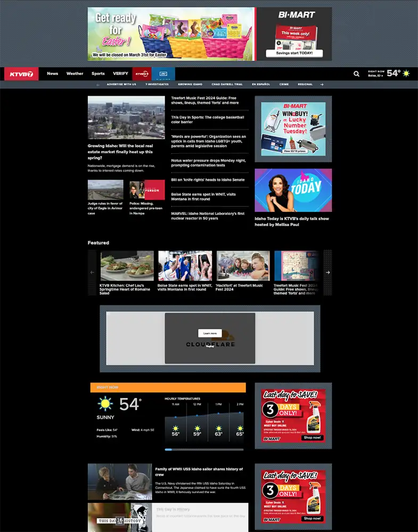Open Family of WWII USS Idaho sailor story
418x532 pixels.
(199, 471)
